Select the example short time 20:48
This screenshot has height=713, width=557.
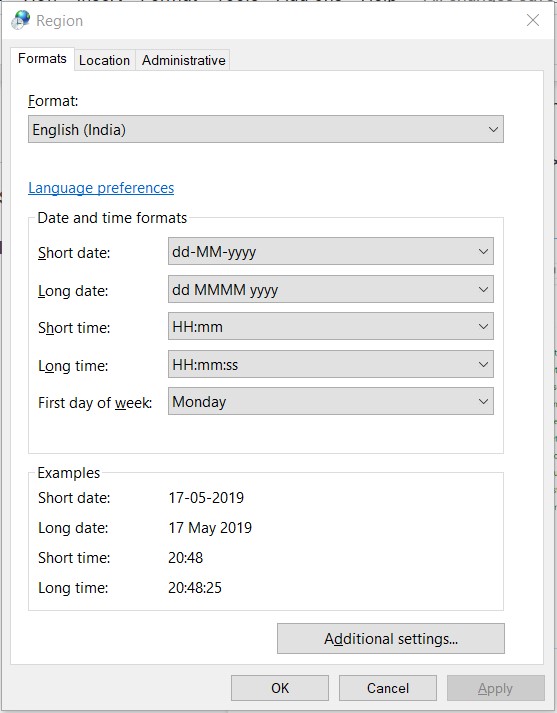tap(186, 557)
